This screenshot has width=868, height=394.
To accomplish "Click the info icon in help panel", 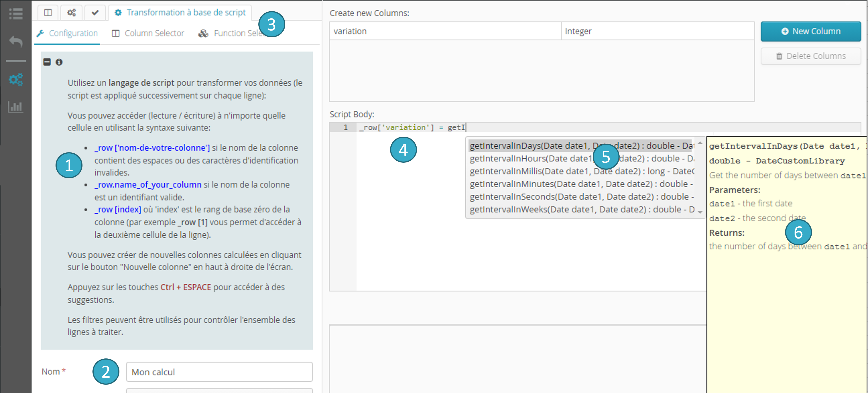I will [x=59, y=62].
